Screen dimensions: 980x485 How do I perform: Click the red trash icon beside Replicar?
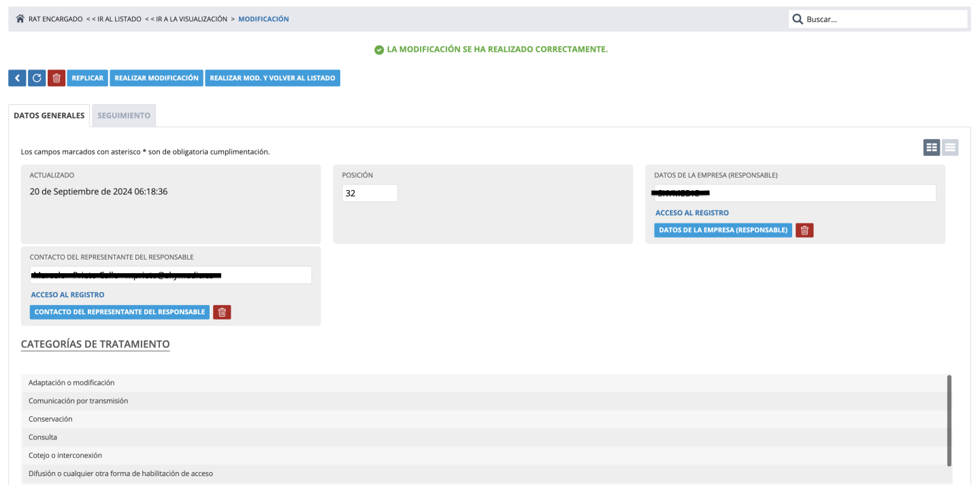tap(56, 78)
